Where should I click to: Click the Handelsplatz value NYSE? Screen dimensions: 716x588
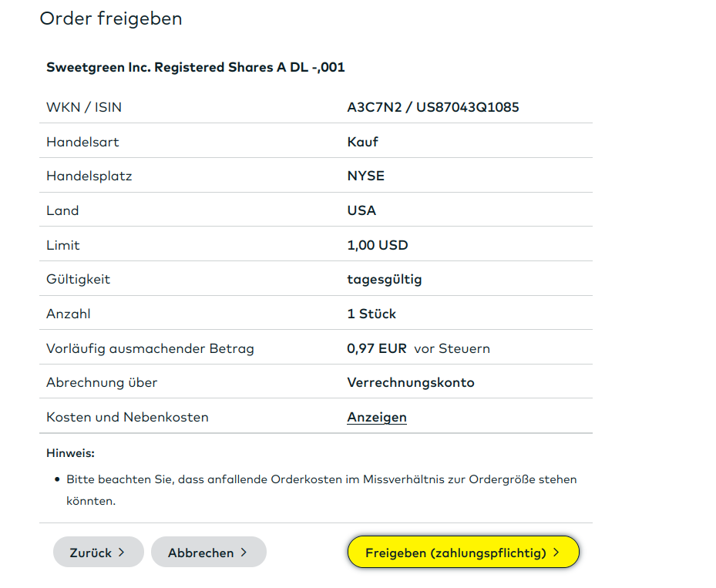pyautogui.click(x=365, y=176)
